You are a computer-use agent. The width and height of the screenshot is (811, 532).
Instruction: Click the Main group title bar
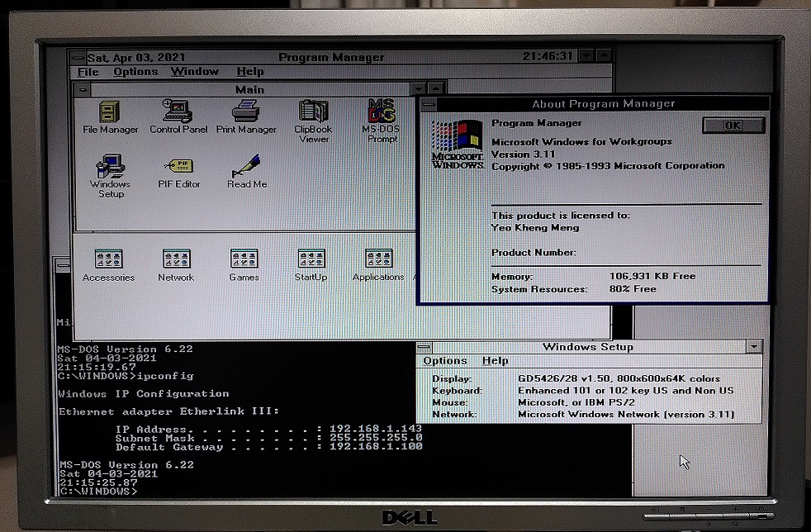pos(249,89)
